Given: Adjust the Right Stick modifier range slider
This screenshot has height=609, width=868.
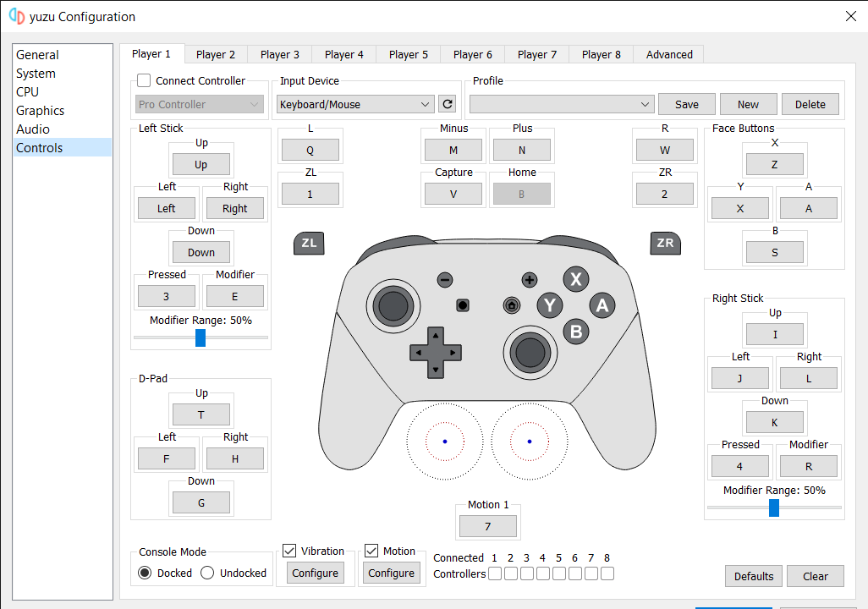Looking at the screenshot, I should click(774, 507).
